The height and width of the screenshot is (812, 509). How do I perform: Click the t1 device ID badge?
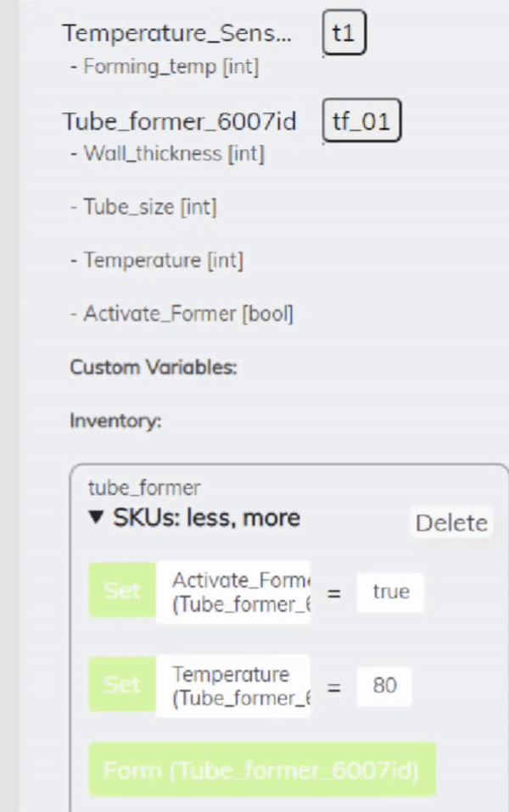coord(344,32)
